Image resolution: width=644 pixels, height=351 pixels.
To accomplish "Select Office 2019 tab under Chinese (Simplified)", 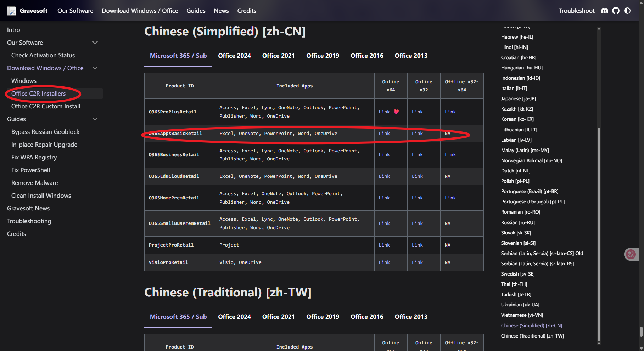I will 323,56.
